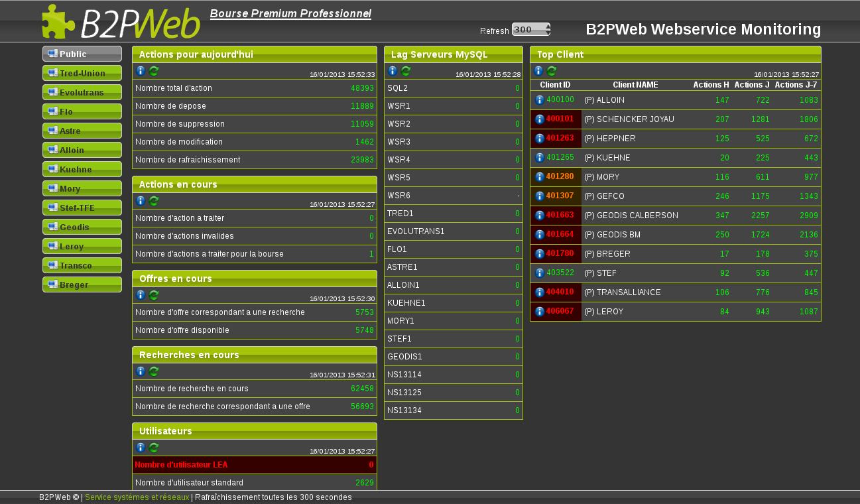Image resolution: width=860 pixels, height=504 pixels.
Task: Switch to the Tred-Union sidebar tab
Action: (82, 73)
